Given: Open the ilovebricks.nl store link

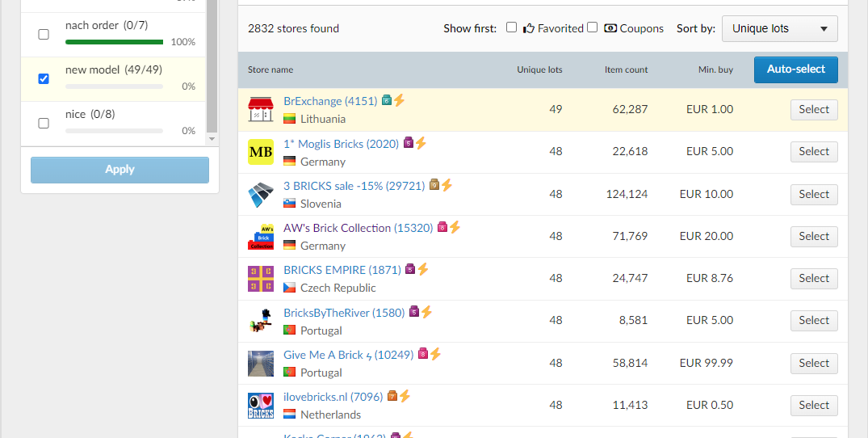Looking at the screenshot, I should (x=333, y=397).
